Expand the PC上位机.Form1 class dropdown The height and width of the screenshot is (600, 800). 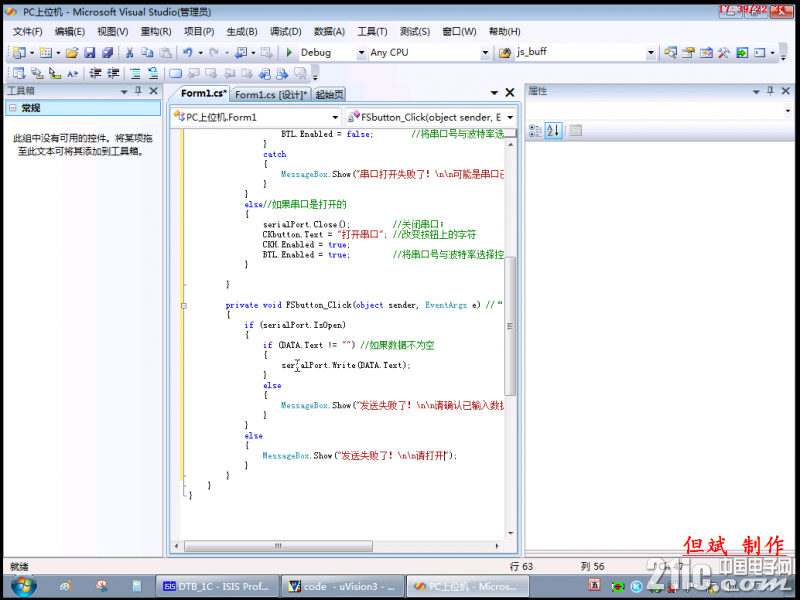click(x=335, y=117)
